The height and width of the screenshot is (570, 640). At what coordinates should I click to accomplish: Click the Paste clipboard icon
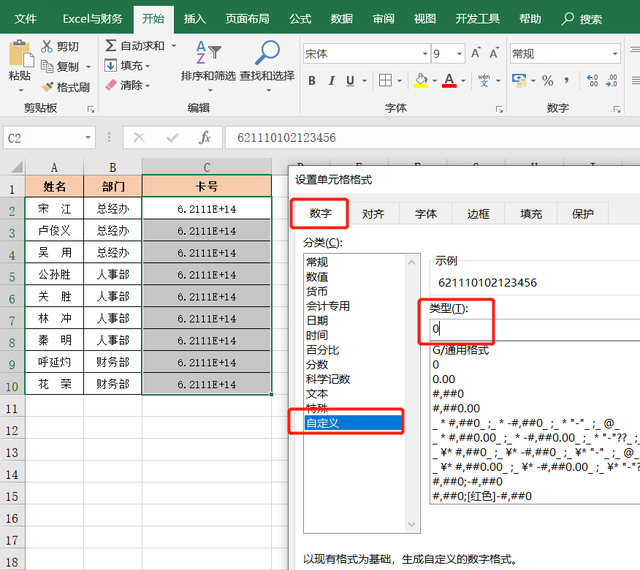tap(20, 54)
